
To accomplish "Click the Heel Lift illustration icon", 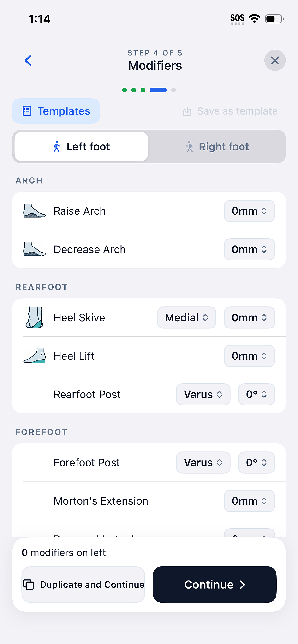I will click(x=34, y=356).
